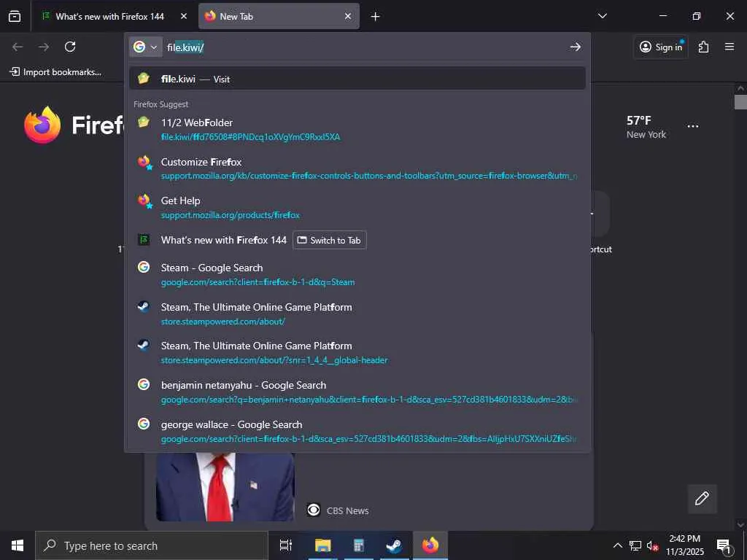Open Task View in the taskbar
Viewport: 747px width, 560px height.
(x=286, y=545)
